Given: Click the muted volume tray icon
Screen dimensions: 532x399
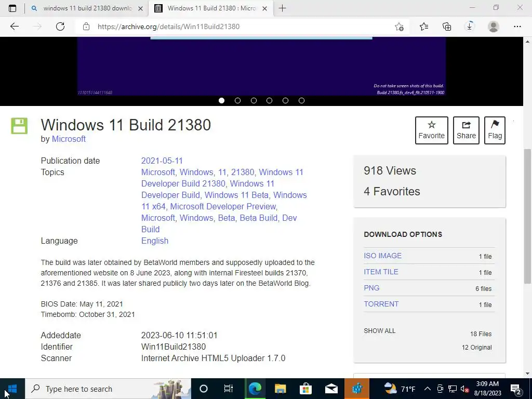Looking at the screenshot, I should point(465,389).
